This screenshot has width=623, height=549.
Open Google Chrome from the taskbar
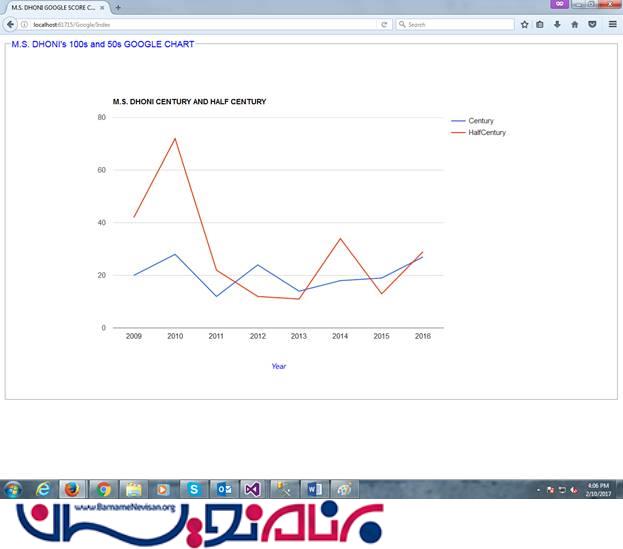[x=103, y=489]
